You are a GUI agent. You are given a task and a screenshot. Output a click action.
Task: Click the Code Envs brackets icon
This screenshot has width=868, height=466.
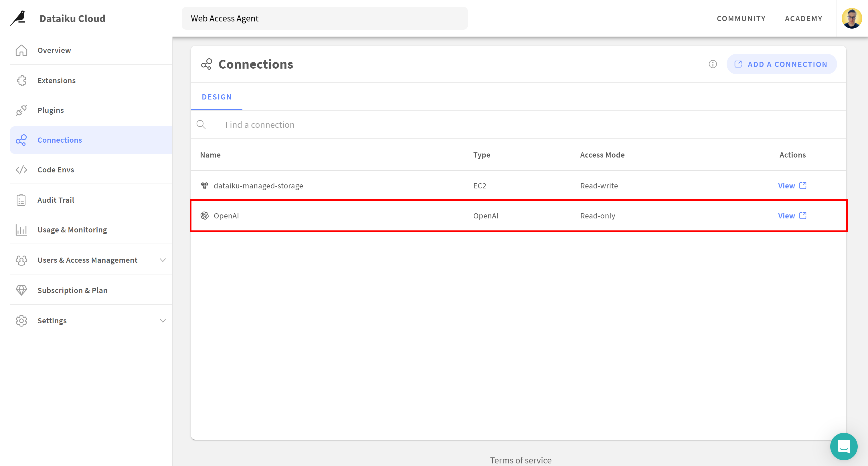[21, 170]
